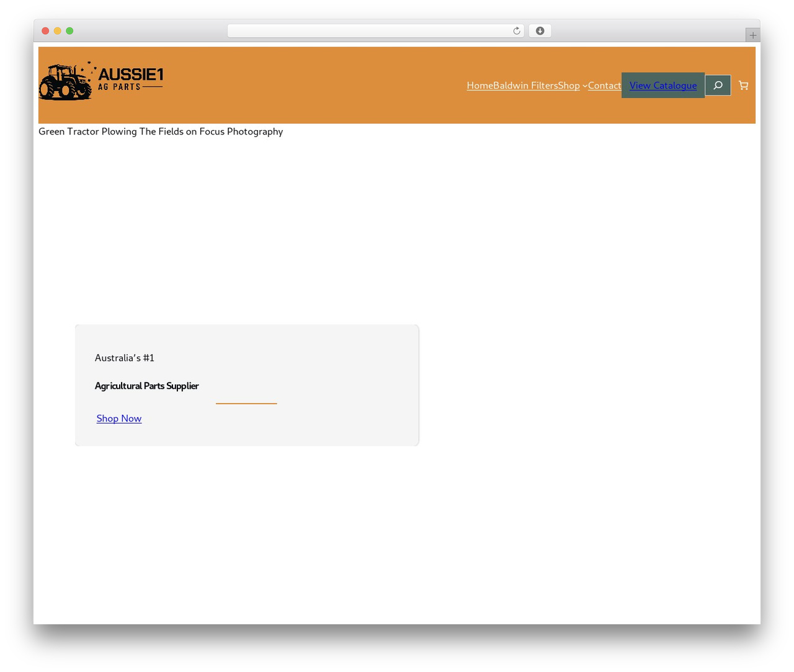
Task: Expand the Shop submenu chevron
Action: click(584, 86)
